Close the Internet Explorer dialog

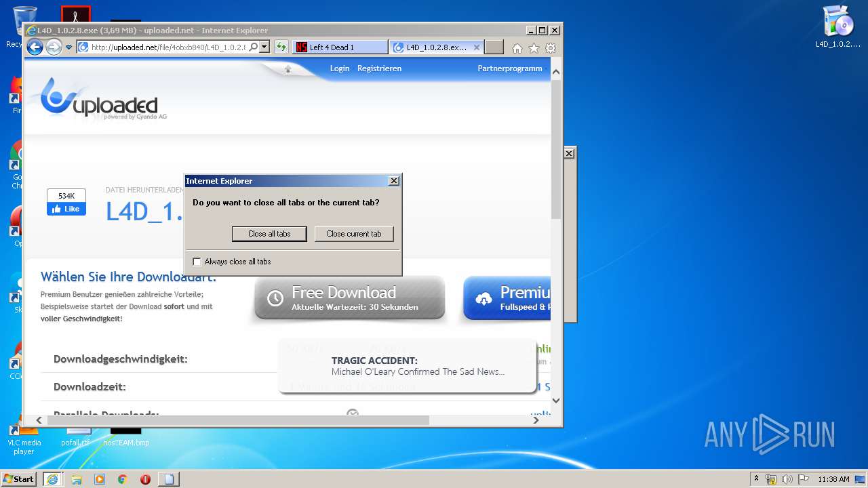(393, 181)
